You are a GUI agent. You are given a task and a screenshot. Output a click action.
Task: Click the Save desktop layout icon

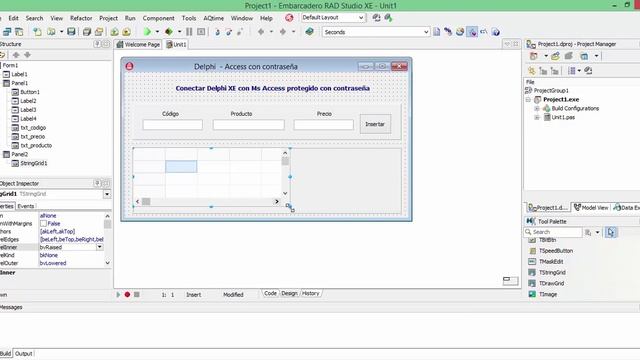coord(376,18)
